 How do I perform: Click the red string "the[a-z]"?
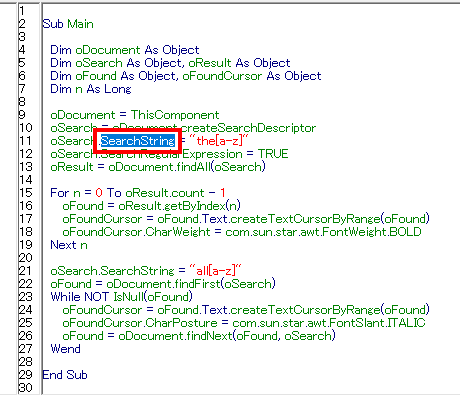pyautogui.click(x=219, y=141)
